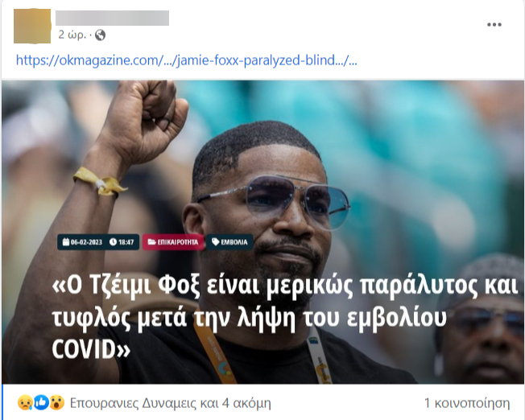Click the blue thumbs-up like reaction
The height and width of the screenshot is (420, 525).
coord(41,402)
